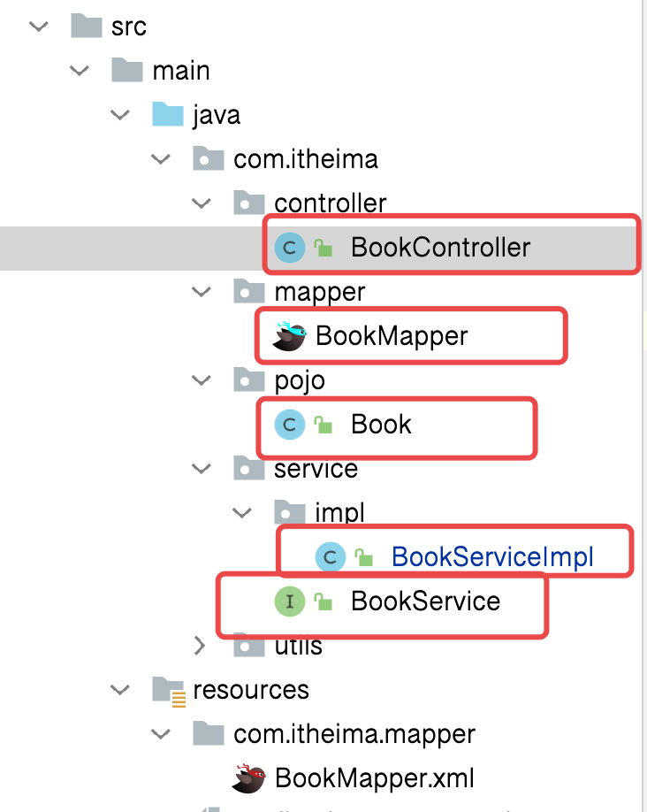Collapse the controller package chevron

click(x=202, y=203)
